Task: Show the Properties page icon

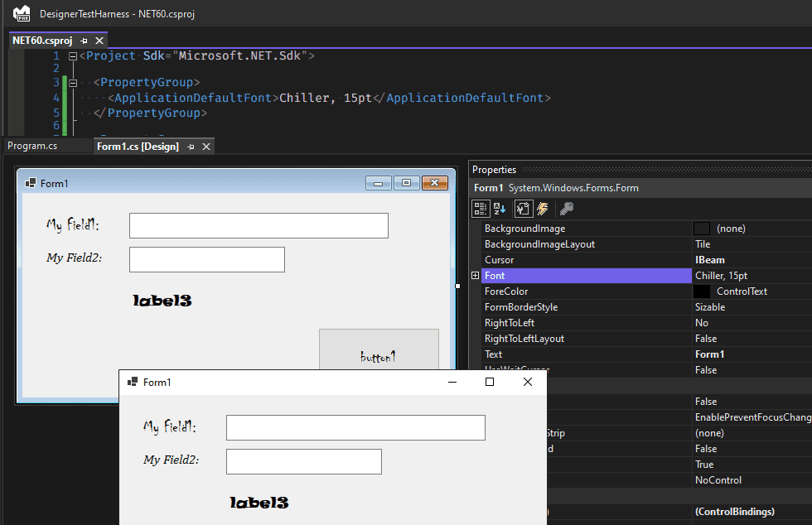Action: click(x=523, y=209)
